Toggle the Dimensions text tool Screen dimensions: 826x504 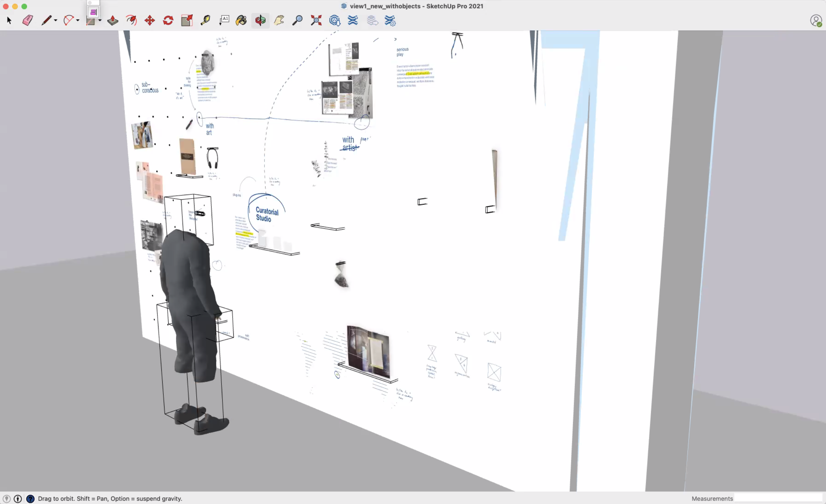point(224,20)
